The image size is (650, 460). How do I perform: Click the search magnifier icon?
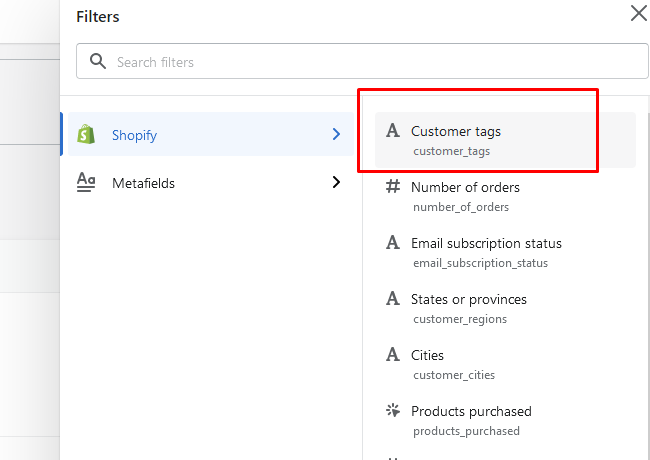tap(98, 62)
